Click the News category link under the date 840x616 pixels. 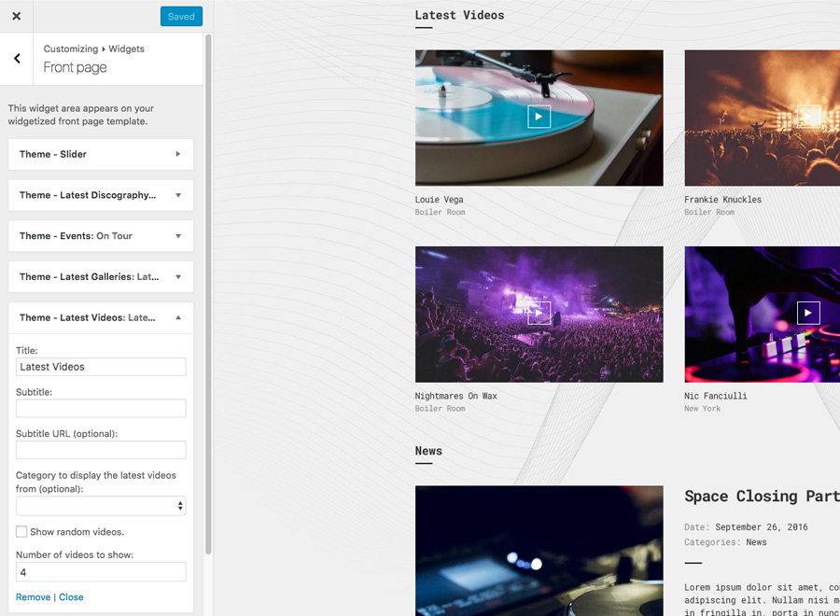pyautogui.click(x=756, y=542)
